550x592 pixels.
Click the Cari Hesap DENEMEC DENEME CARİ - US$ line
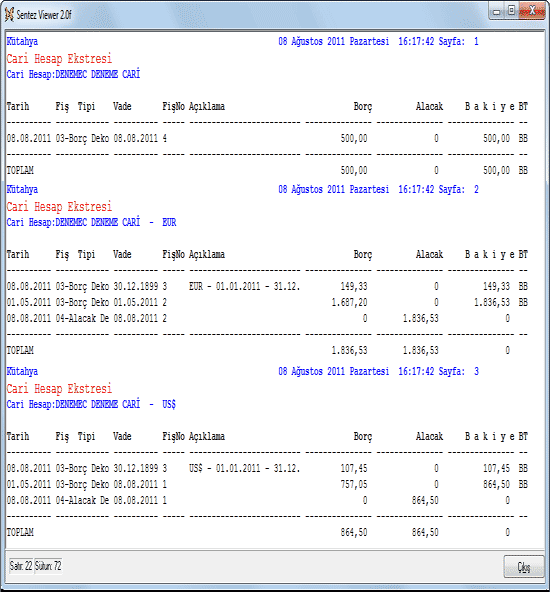point(91,404)
